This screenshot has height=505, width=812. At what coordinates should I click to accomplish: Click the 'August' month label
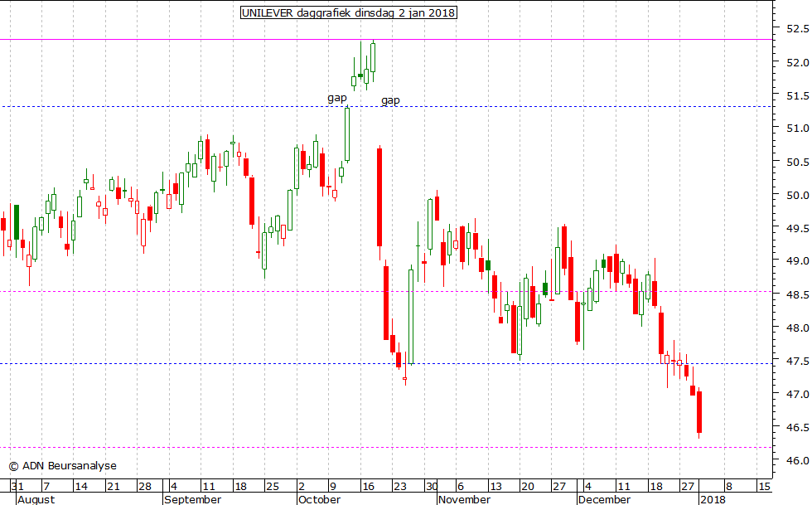click(36, 499)
